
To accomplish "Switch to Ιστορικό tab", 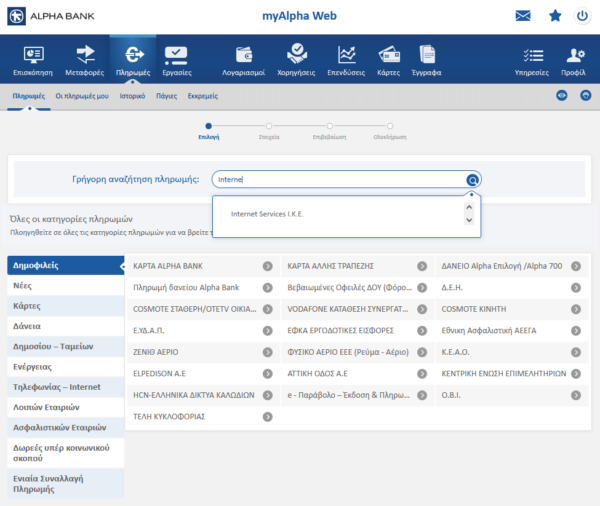I will tap(132, 96).
